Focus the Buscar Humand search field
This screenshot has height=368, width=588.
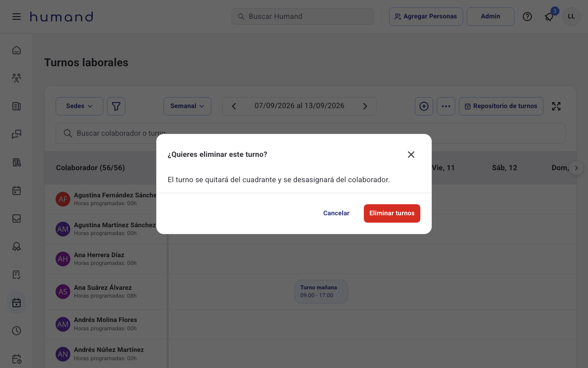(x=303, y=17)
